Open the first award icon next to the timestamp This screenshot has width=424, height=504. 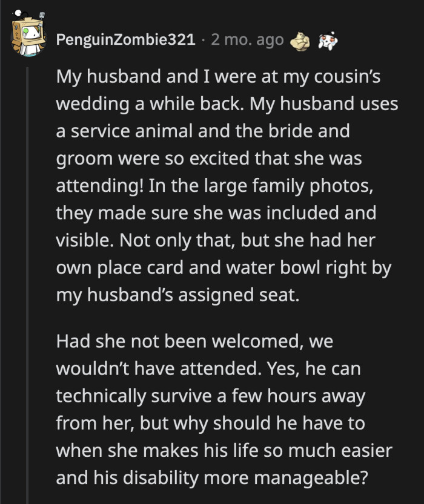[x=299, y=40]
